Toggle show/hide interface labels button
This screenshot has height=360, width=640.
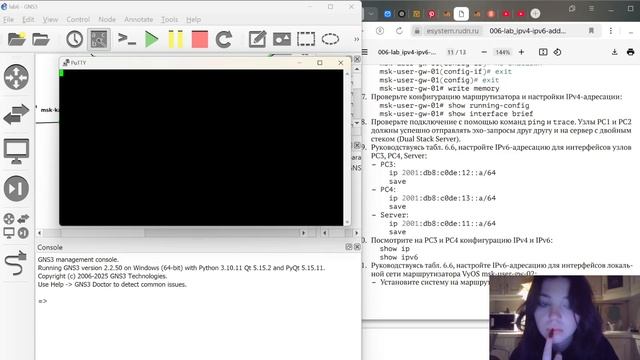coord(98,39)
